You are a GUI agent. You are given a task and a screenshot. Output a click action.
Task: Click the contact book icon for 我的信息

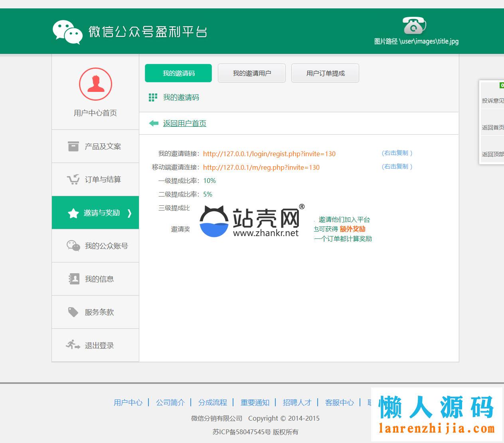coord(73,279)
